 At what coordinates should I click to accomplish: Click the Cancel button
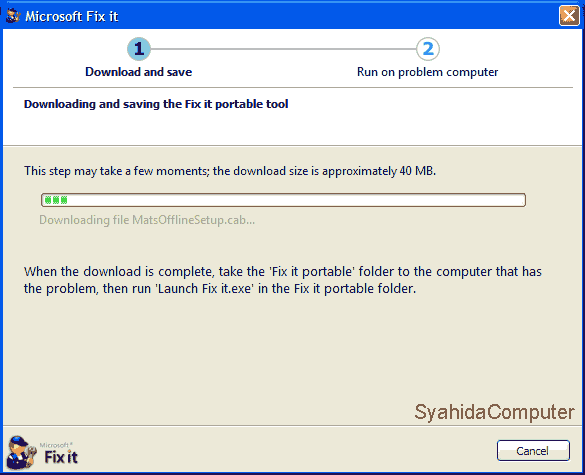point(533,451)
